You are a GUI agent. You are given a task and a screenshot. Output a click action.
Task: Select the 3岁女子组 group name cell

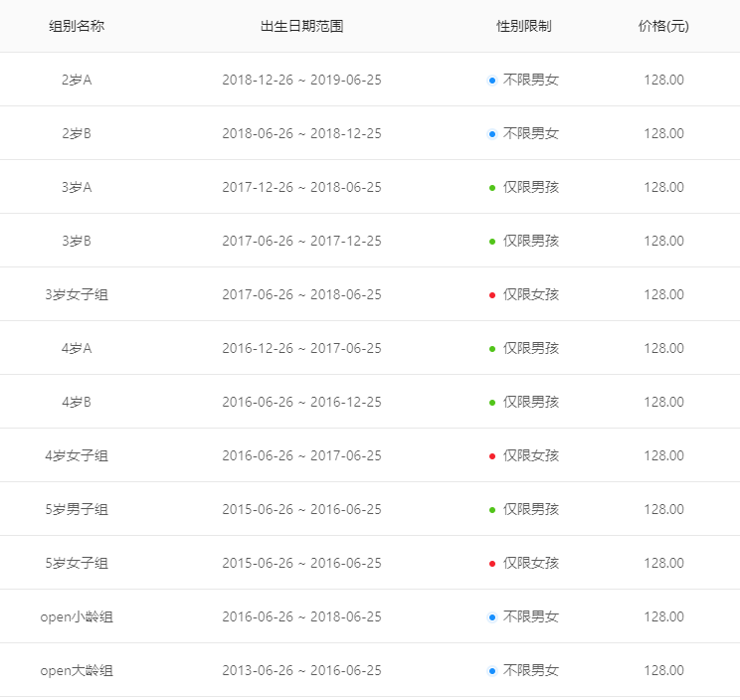tap(77, 294)
